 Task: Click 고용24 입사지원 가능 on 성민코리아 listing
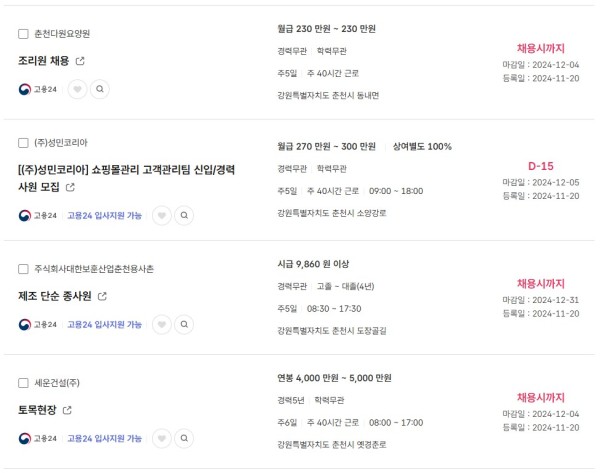pos(104,215)
